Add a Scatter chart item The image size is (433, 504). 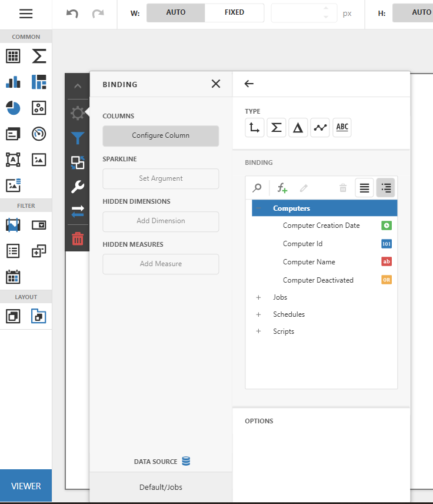click(x=39, y=108)
